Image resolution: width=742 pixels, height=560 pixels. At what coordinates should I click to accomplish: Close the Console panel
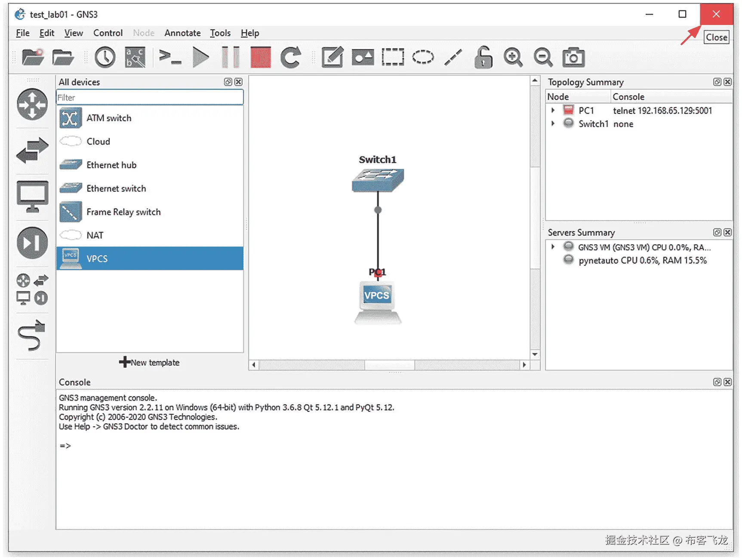click(x=727, y=382)
